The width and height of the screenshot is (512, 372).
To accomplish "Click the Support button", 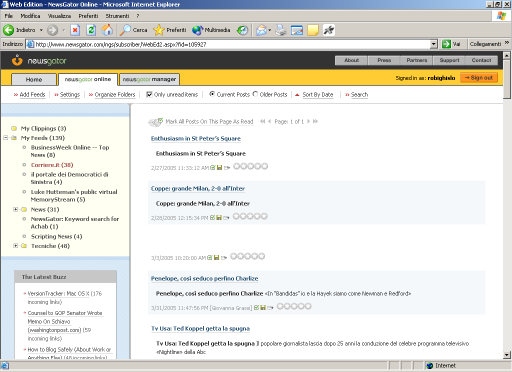I will pyautogui.click(x=449, y=60).
